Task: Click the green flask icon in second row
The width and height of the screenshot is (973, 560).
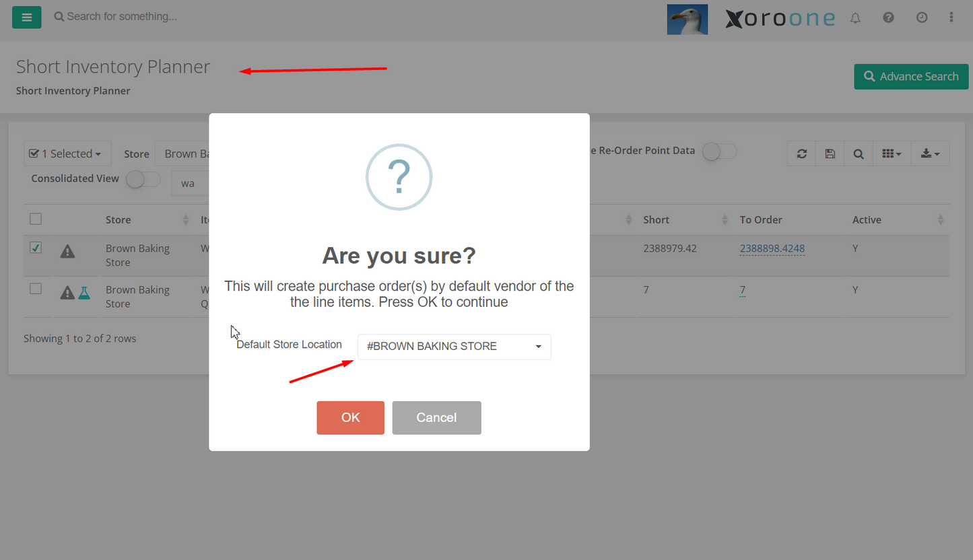Action: point(83,293)
